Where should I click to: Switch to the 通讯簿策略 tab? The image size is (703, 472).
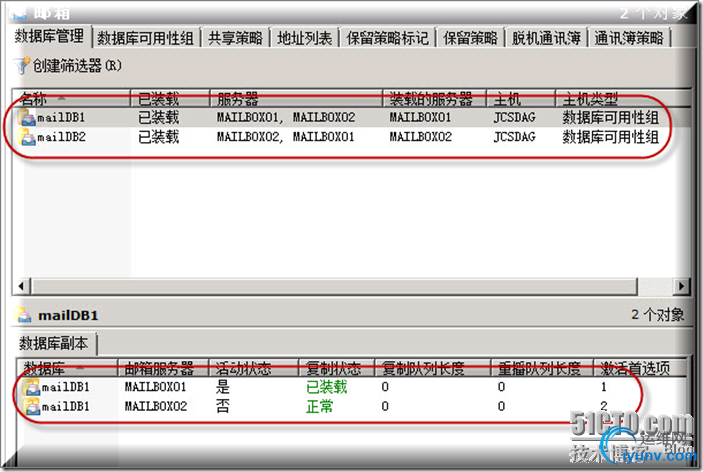pos(629,38)
